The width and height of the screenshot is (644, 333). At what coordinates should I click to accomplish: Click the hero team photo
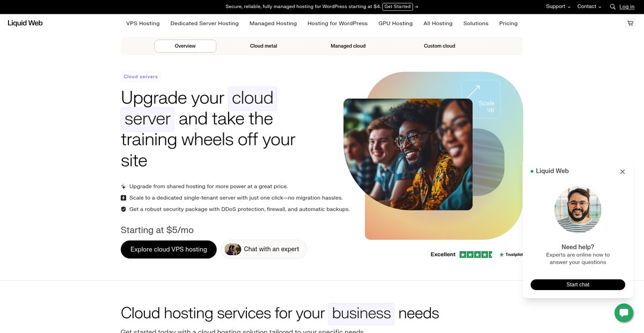408,154
